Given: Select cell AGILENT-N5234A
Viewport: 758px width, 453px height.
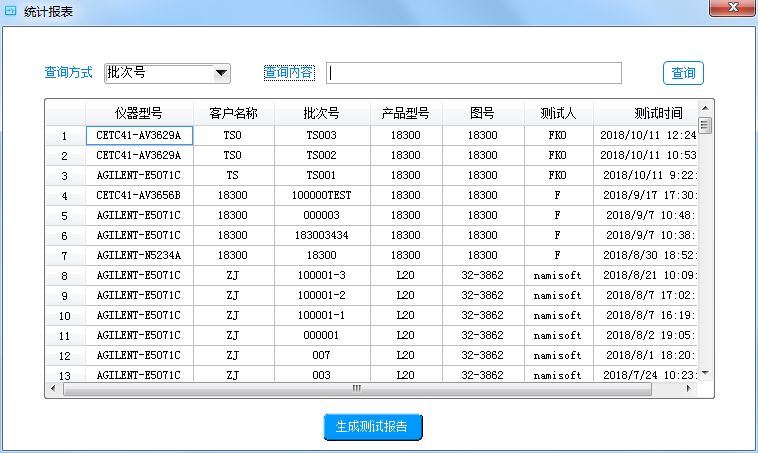Looking at the screenshot, I should coord(139,255).
